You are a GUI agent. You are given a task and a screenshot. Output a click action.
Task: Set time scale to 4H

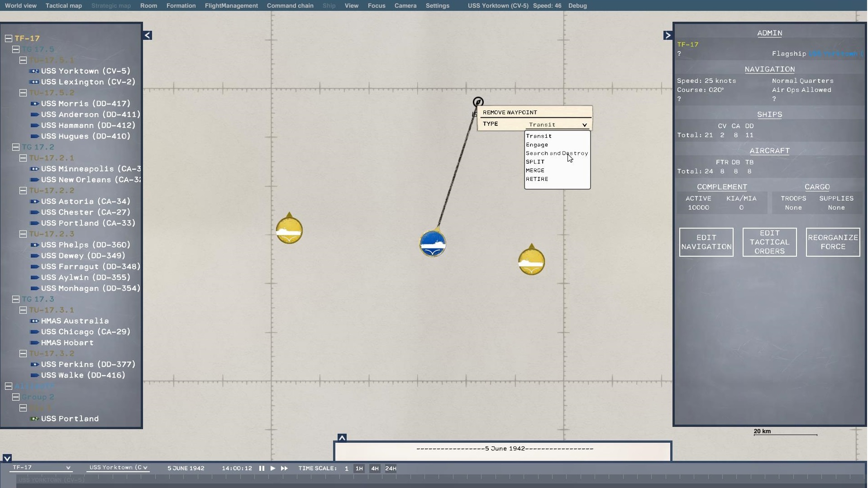click(375, 469)
